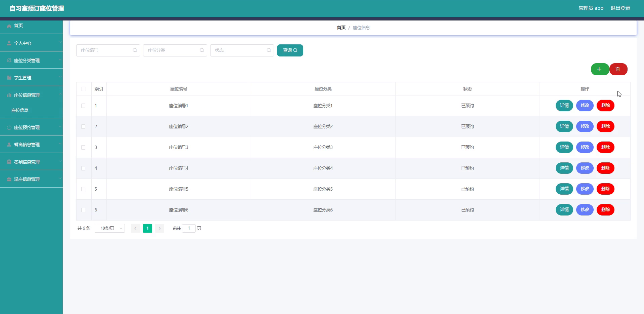
Task: Click 删除 for 座位编号1
Action: [x=605, y=106]
